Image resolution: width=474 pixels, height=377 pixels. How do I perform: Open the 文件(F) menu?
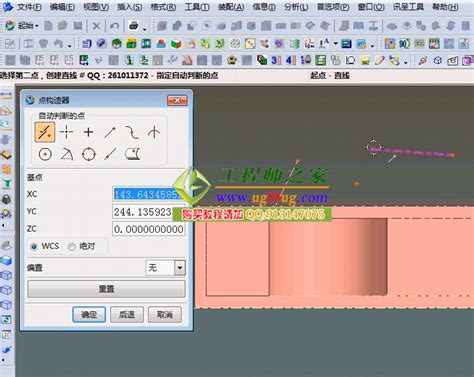coord(28,7)
